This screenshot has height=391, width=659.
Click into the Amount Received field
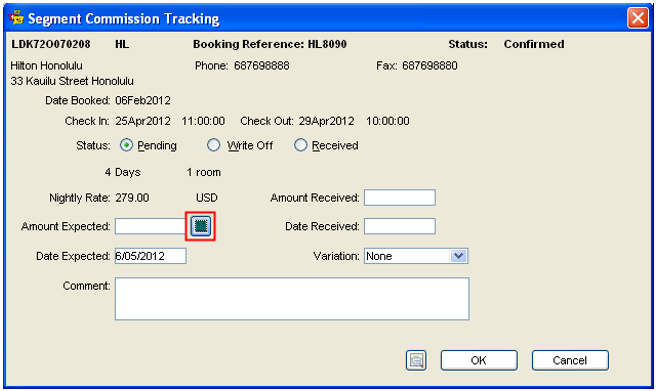400,198
